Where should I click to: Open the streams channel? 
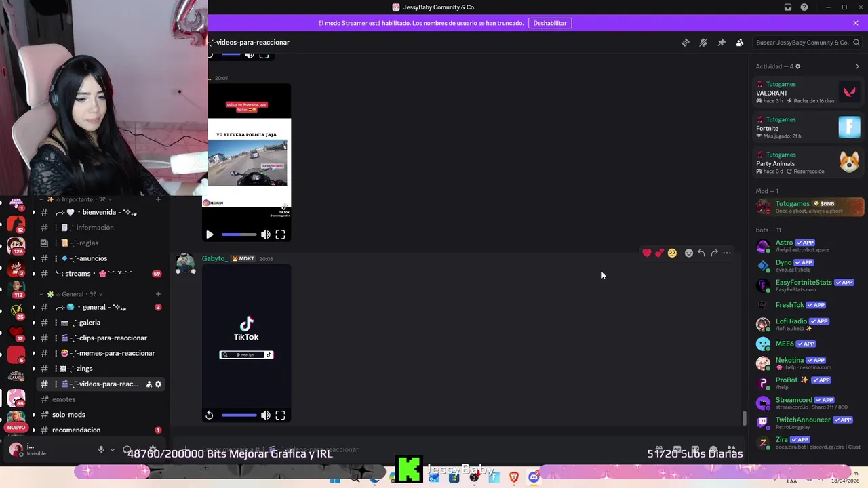click(x=99, y=274)
